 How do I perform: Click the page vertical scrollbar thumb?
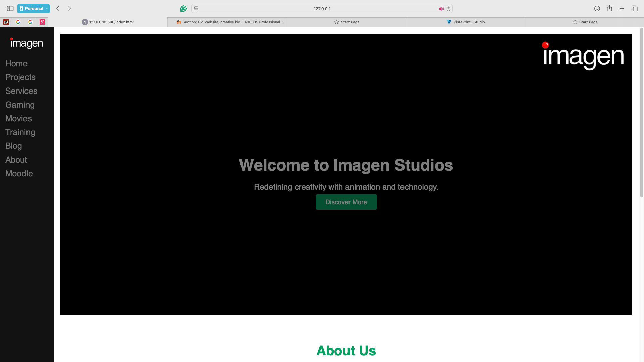pyautogui.click(x=642, y=112)
